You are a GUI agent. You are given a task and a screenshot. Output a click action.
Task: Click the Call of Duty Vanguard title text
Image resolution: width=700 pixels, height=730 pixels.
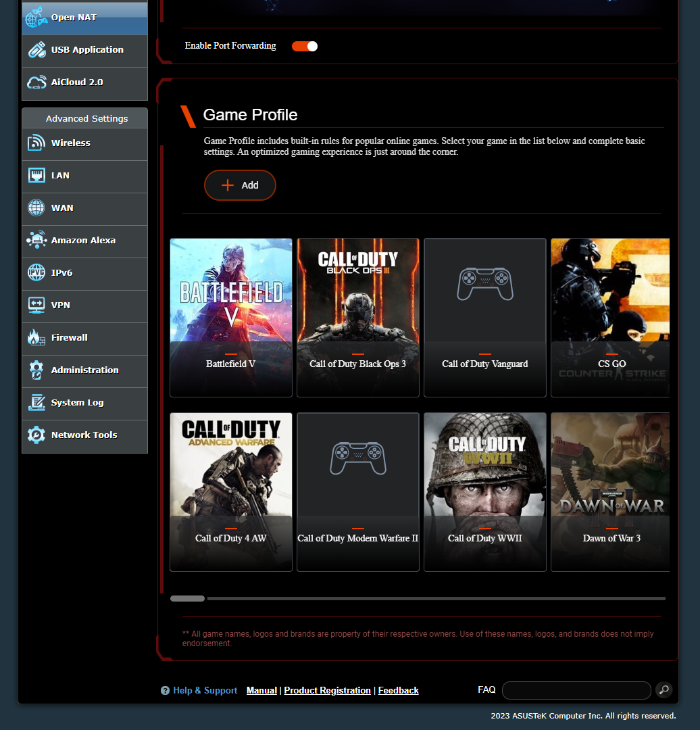tap(485, 364)
